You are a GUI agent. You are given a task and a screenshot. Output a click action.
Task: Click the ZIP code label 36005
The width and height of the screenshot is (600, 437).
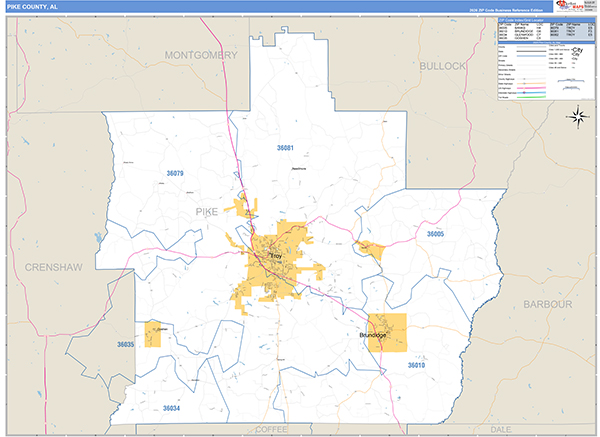435,234
